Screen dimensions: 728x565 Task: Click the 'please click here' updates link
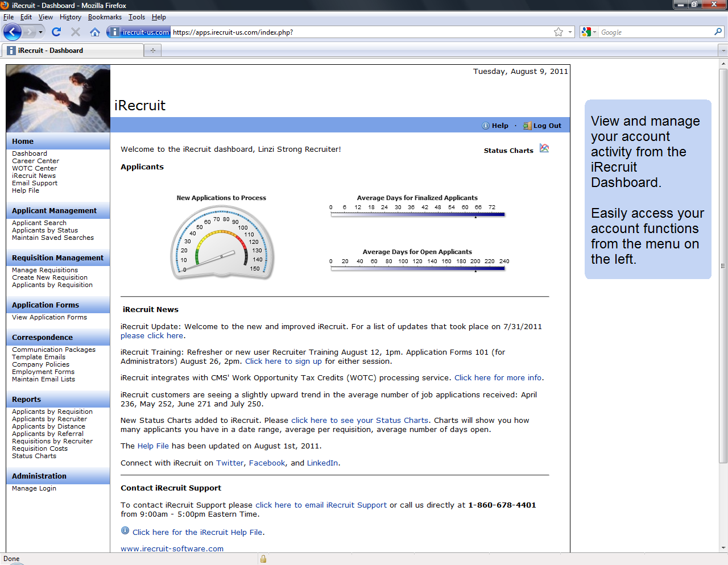[152, 335]
